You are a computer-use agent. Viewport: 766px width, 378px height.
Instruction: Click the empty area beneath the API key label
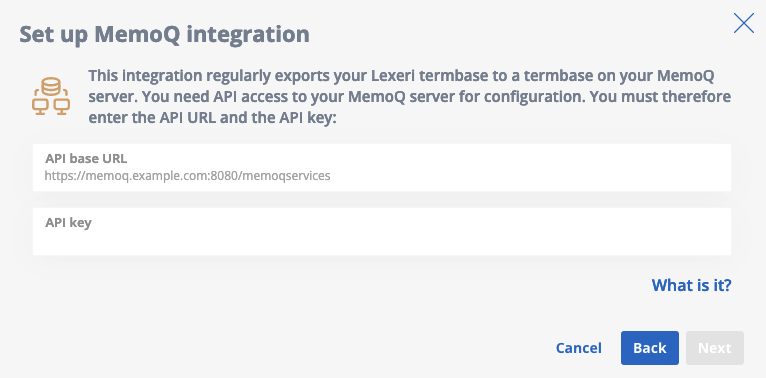[382, 242]
